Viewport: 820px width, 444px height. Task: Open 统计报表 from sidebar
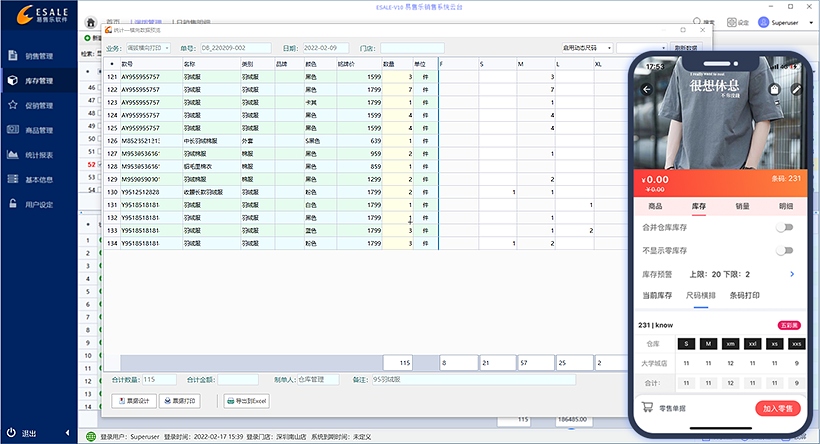pyautogui.click(x=38, y=155)
